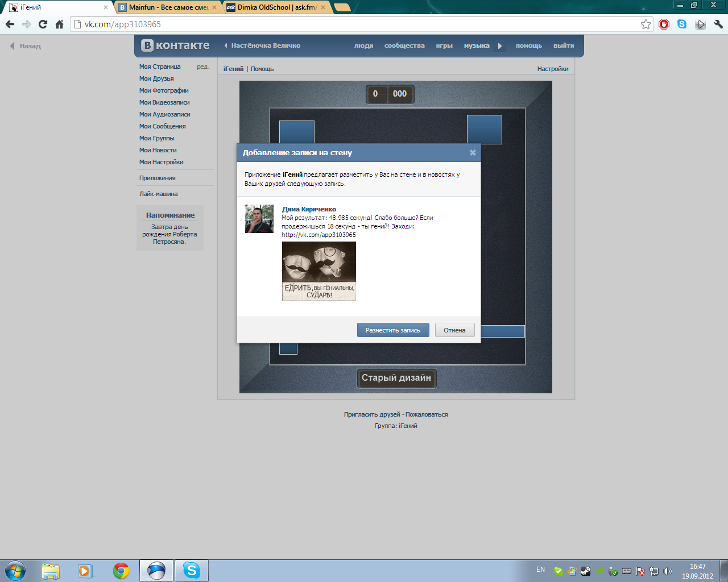728x582 pixels.
Task: Open помощь in VK header
Action: coord(529,45)
